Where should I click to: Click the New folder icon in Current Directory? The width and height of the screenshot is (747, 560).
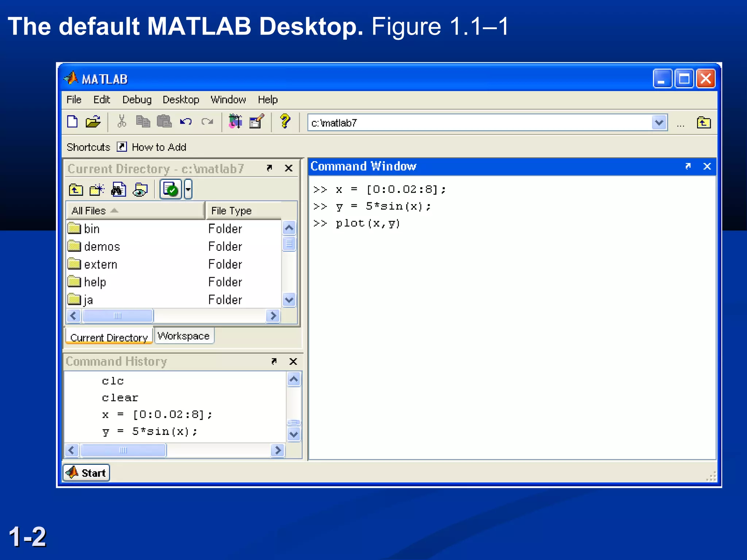(x=97, y=190)
